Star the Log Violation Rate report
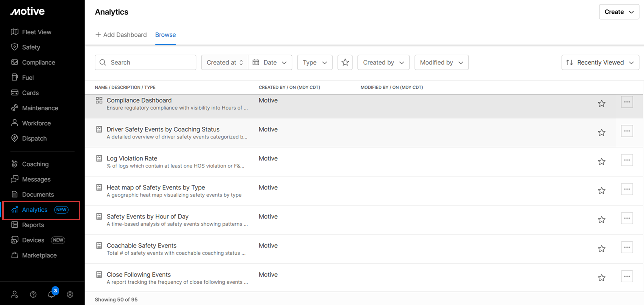This screenshot has width=644, height=305. click(x=601, y=161)
